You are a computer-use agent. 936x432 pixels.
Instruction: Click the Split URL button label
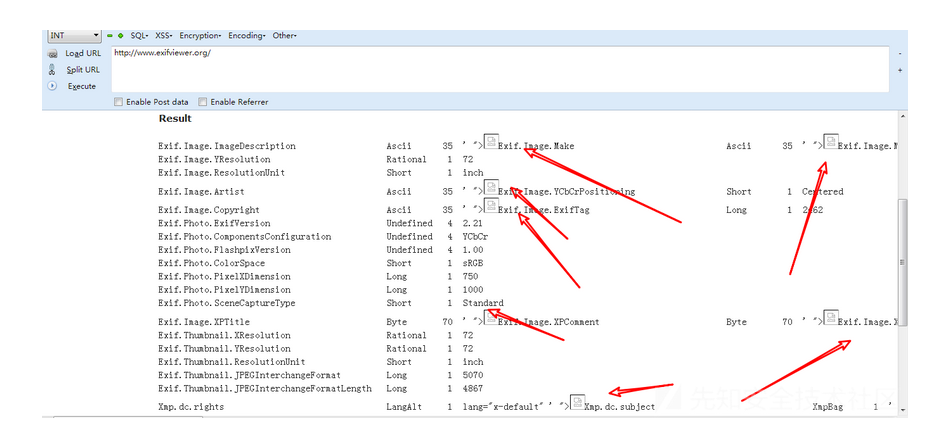coord(83,70)
